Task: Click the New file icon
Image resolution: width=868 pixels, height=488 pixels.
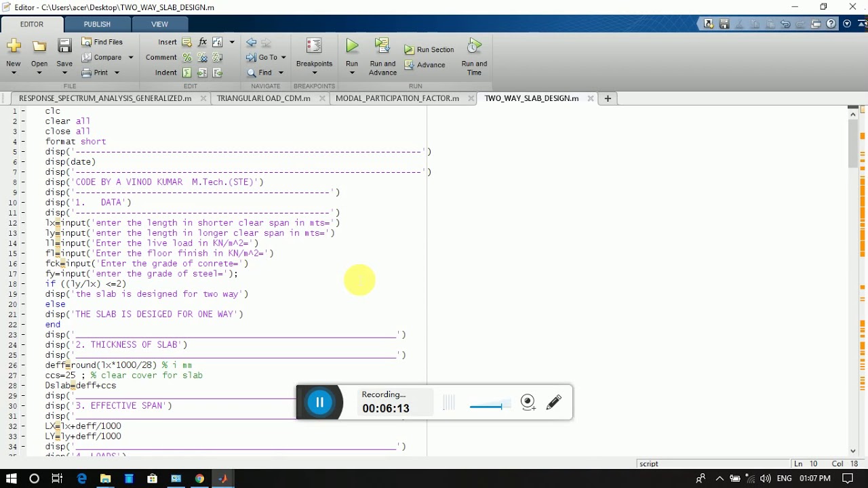Action: click(14, 46)
